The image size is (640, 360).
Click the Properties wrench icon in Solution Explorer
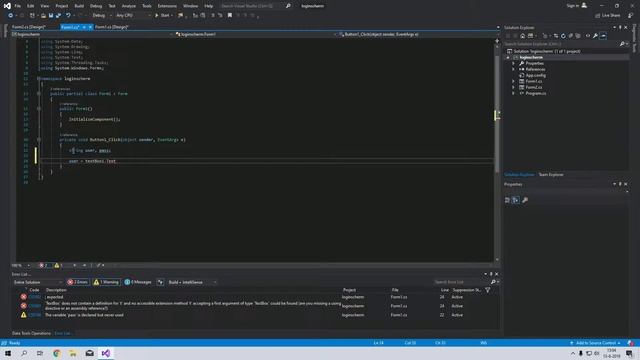coord(596,36)
